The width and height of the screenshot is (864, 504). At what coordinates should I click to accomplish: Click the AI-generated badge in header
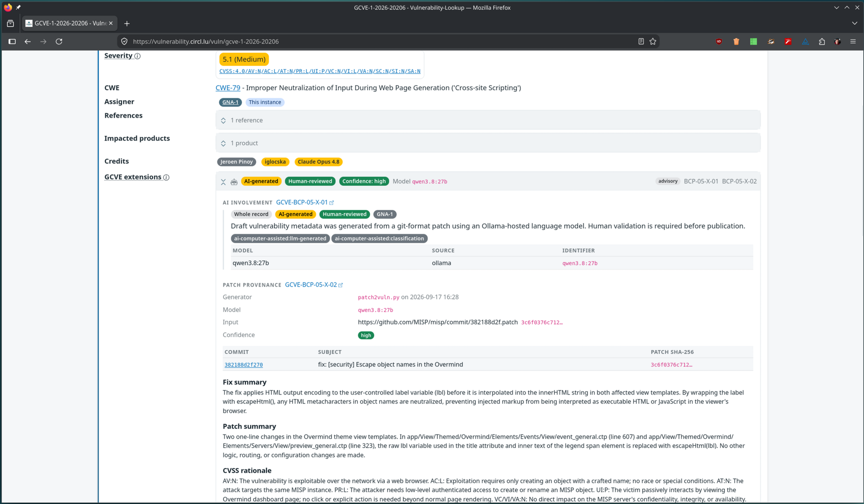(261, 181)
